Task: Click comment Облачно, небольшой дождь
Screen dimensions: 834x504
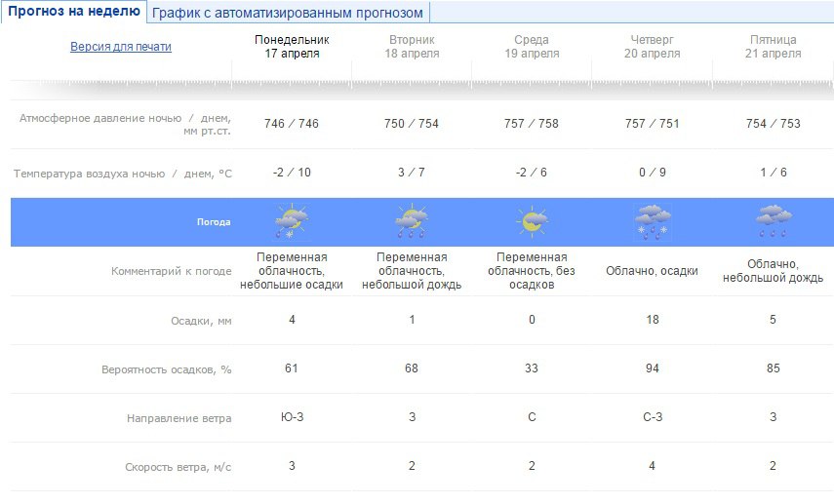Action: (773, 271)
